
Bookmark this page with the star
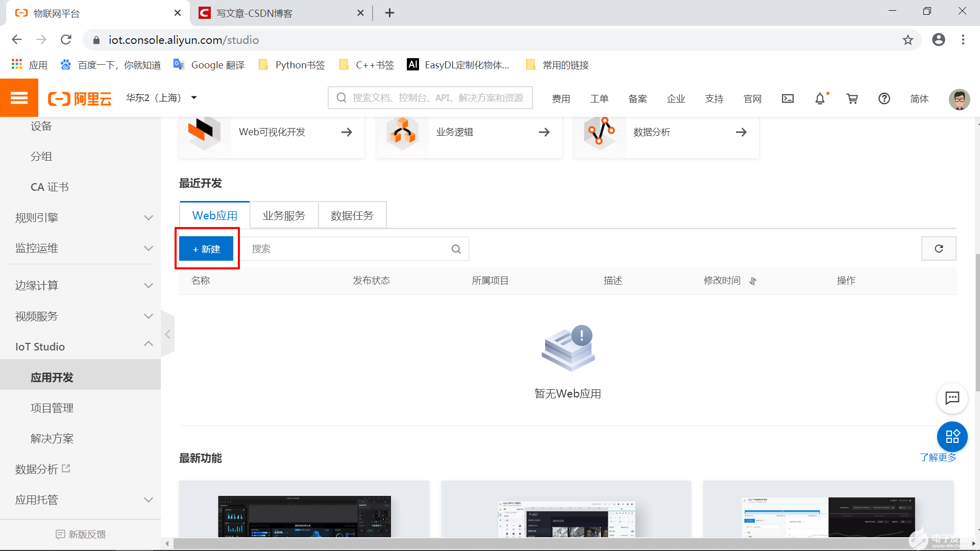point(908,40)
